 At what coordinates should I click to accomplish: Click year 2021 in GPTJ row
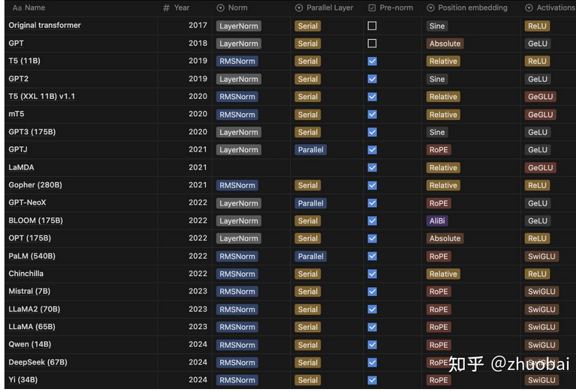(198, 149)
